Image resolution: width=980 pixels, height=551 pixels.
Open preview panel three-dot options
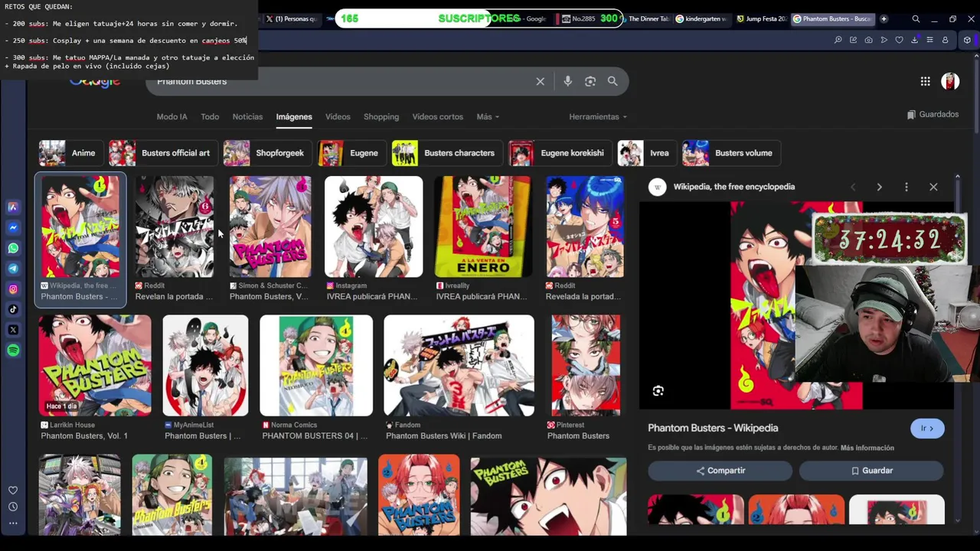point(906,187)
